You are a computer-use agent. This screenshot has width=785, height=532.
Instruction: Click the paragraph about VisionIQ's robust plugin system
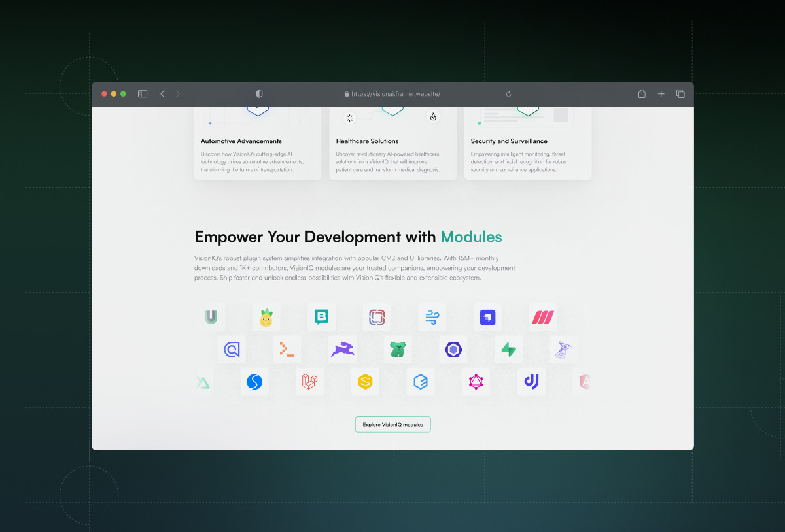355,268
